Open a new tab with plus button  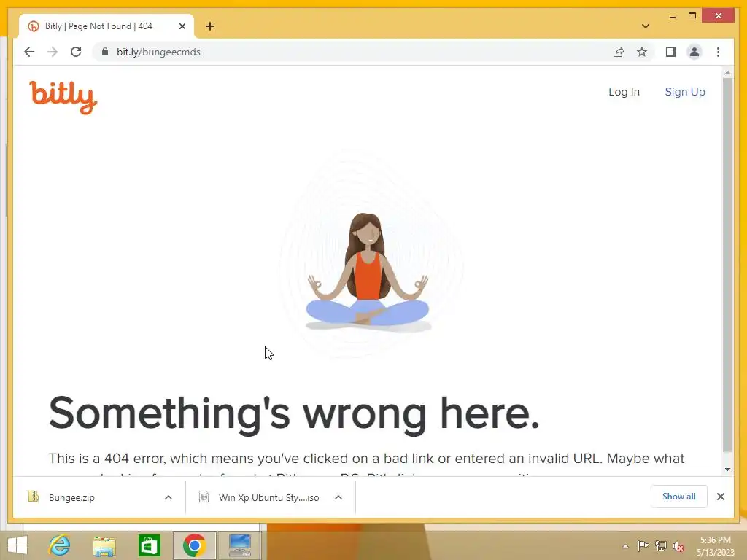[210, 26]
